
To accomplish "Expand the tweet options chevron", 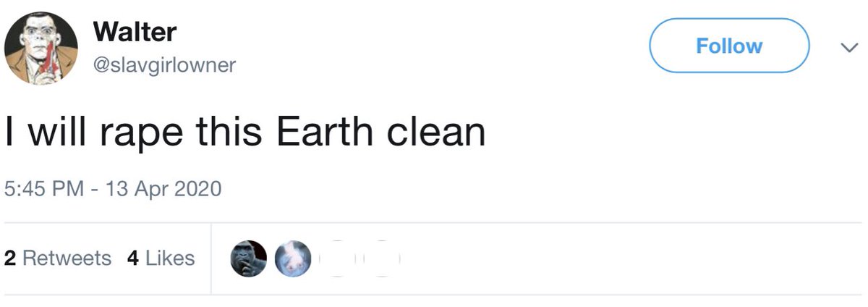I will (846, 47).
